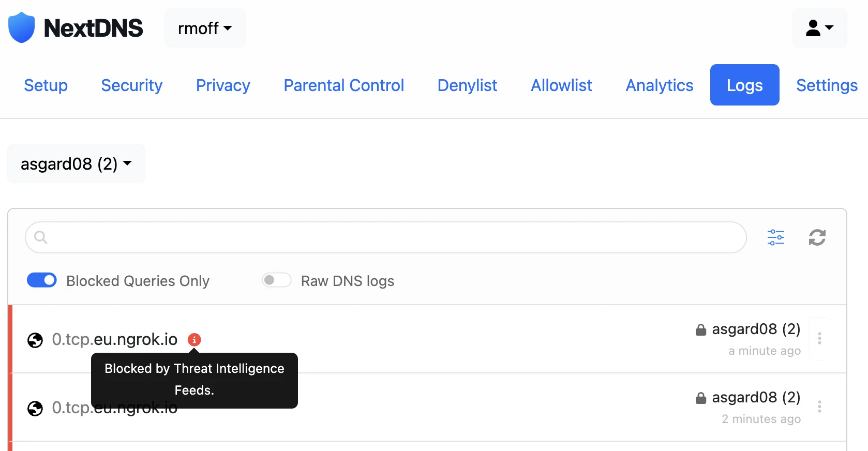Go to Parental Control settings
868x451 pixels.
click(x=343, y=85)
